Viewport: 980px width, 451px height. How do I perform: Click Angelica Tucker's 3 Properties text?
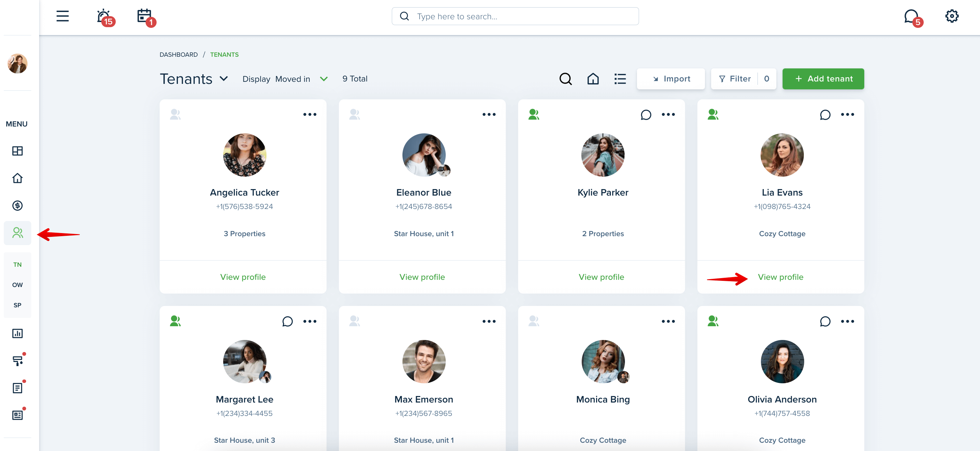tap(244, 233)
